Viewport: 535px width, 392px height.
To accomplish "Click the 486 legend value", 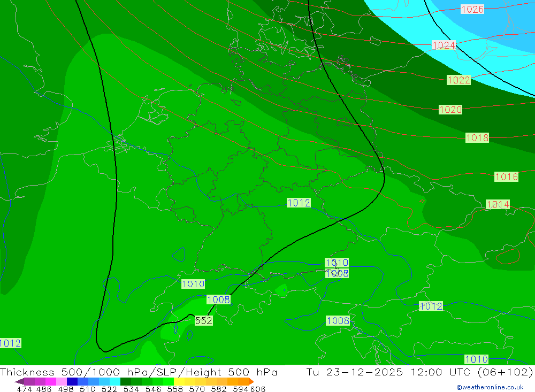I will 44,389.
